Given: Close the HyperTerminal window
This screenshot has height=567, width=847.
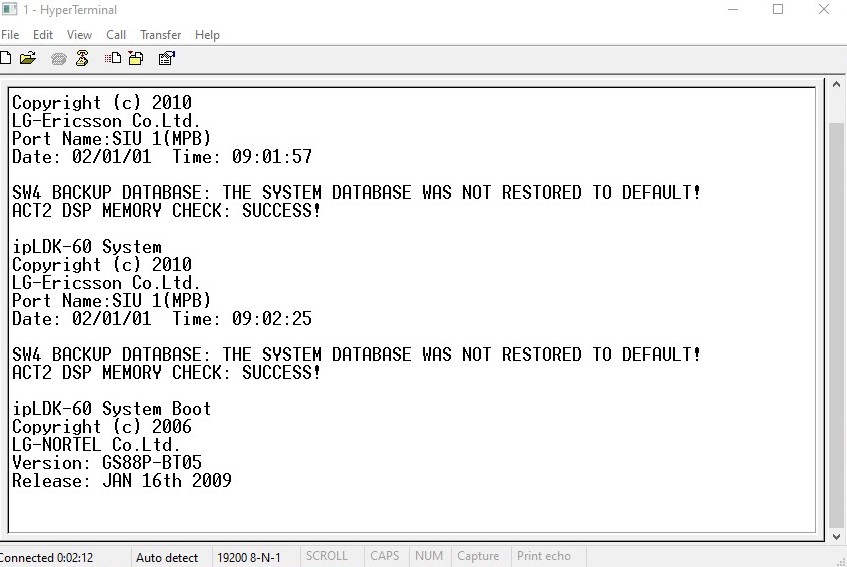Looking at the screenshot, I should tap(824, 9).
